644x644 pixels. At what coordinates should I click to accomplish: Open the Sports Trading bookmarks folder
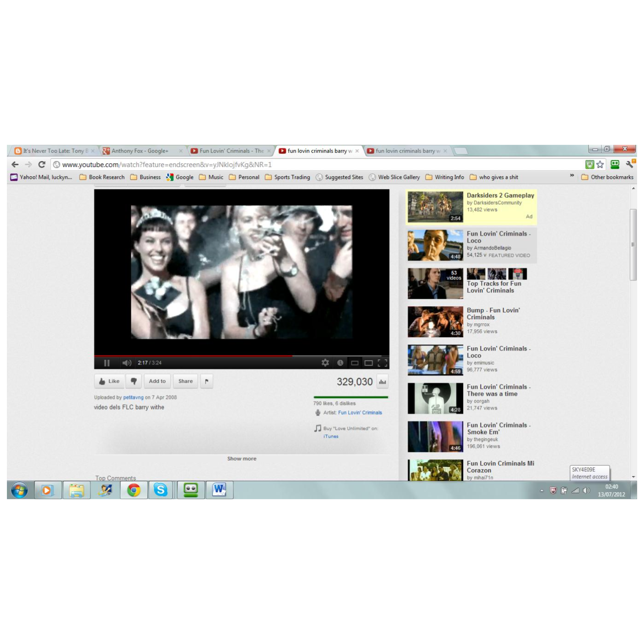point(287,177)
